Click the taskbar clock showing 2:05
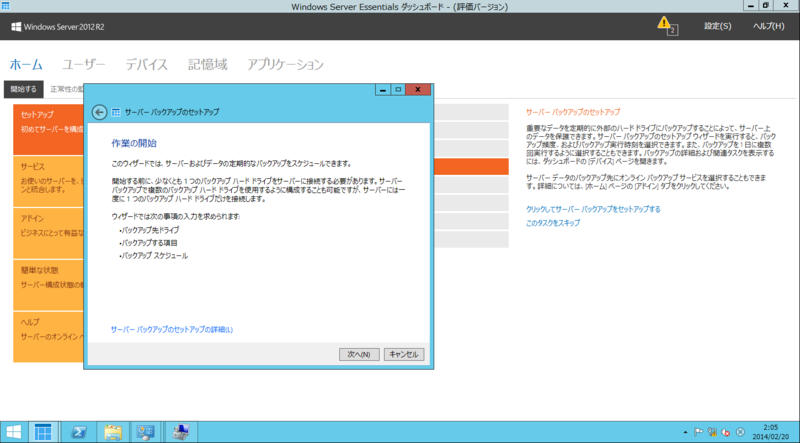 (771, 432)
